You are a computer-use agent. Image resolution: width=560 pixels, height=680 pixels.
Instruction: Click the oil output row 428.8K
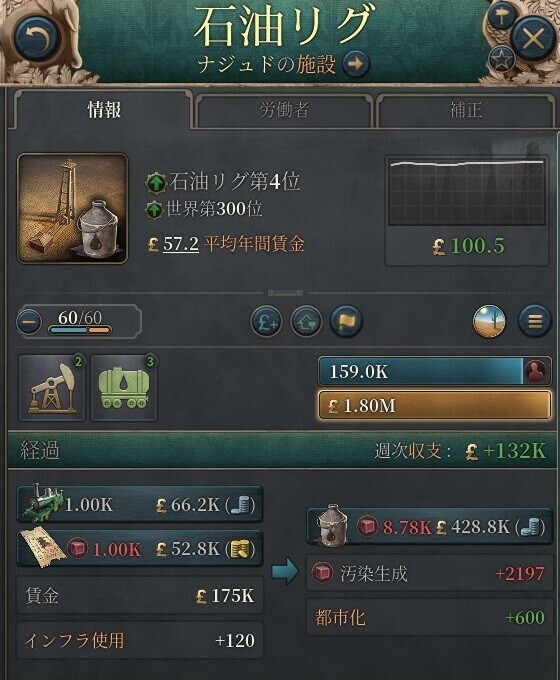pos(429,526)
